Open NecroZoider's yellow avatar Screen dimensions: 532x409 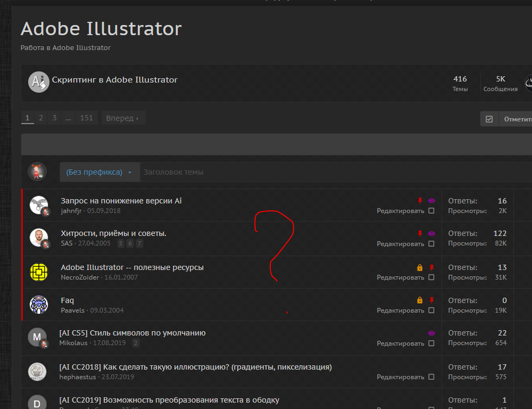pos(39,272)
